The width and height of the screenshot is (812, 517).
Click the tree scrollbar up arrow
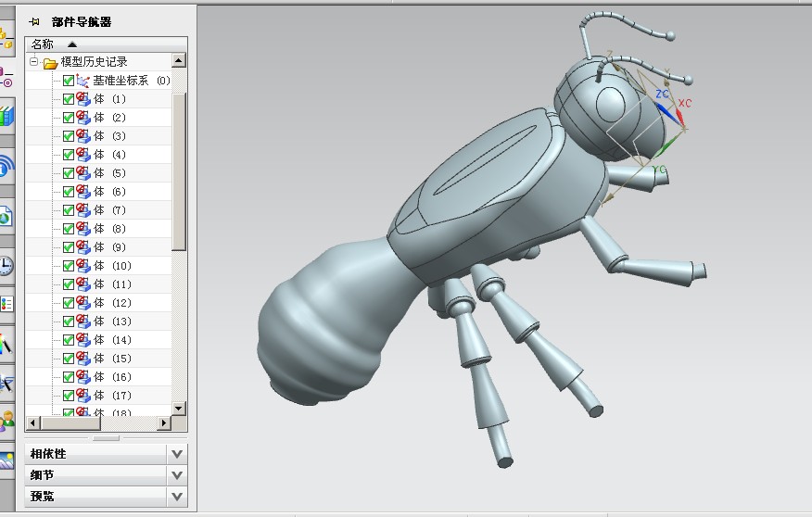tap(179, 60)
